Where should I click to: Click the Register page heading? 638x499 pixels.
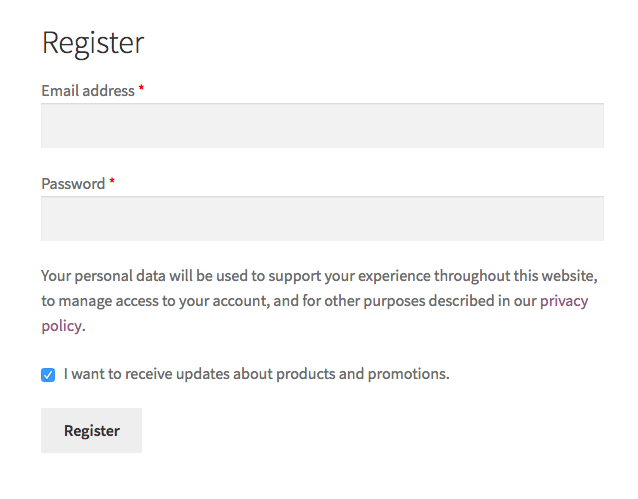pyautogui.click(x=93, y=43)
